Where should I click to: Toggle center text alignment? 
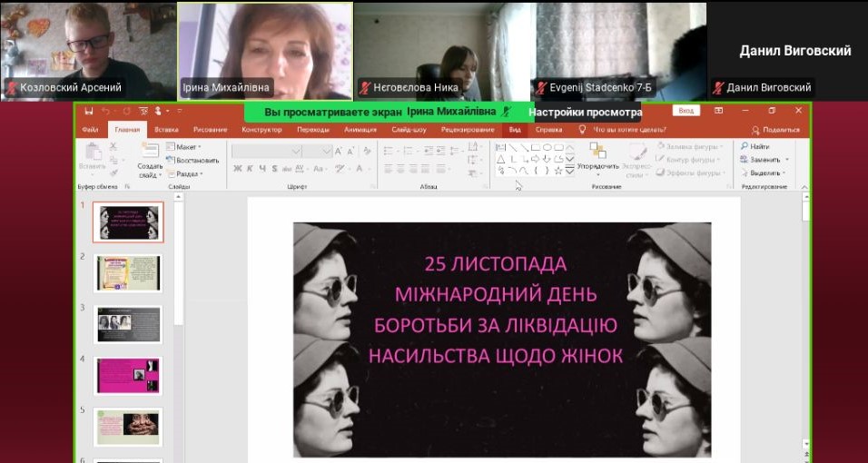[400, 169]
